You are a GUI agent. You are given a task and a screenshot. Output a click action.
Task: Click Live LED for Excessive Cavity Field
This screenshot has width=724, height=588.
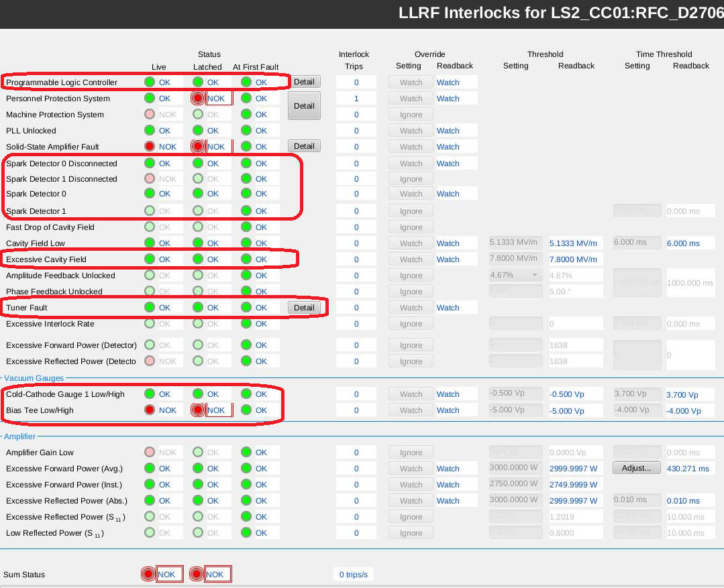pos(149,259)
